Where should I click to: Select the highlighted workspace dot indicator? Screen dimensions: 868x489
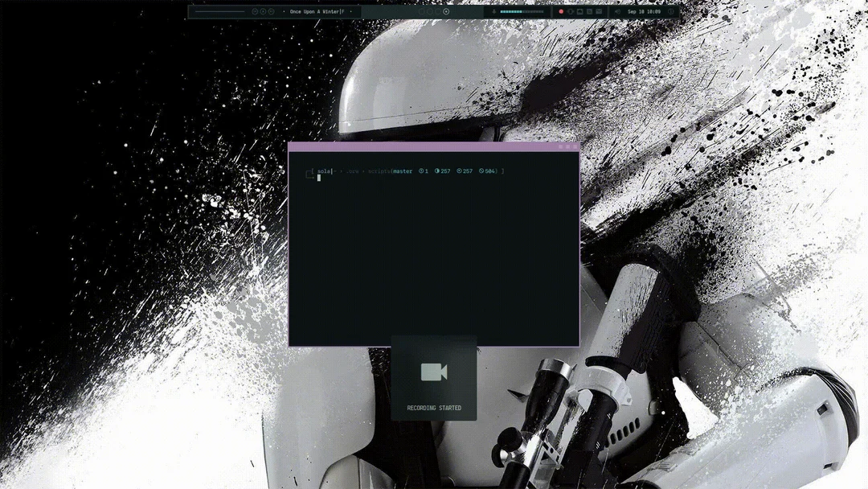[x=445, y=11]
